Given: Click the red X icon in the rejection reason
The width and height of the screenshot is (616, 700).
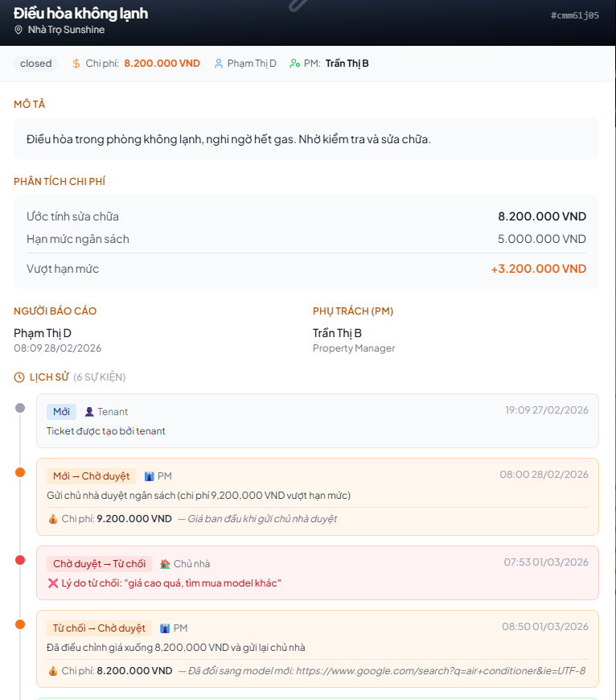Looking at the screenshot, I should pyautogui.click(x=53, y=583).
